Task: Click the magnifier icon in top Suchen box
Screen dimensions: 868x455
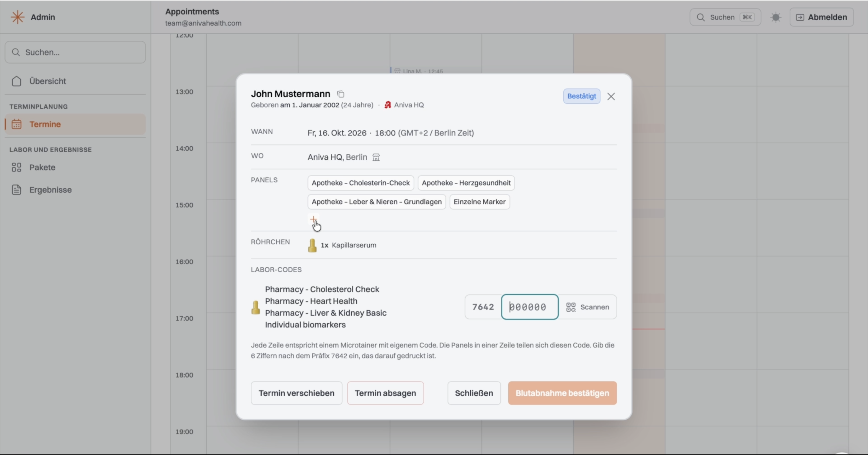Action: pos(701,17)
